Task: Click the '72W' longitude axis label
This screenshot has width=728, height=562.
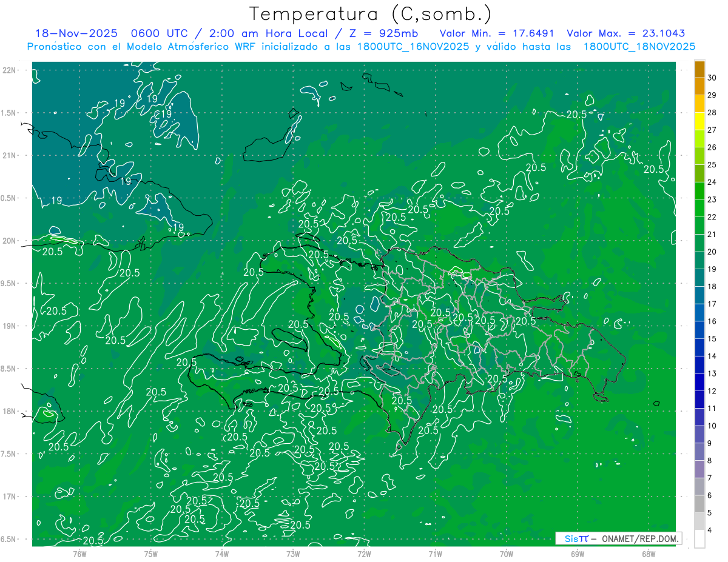Action: [364, 554]
